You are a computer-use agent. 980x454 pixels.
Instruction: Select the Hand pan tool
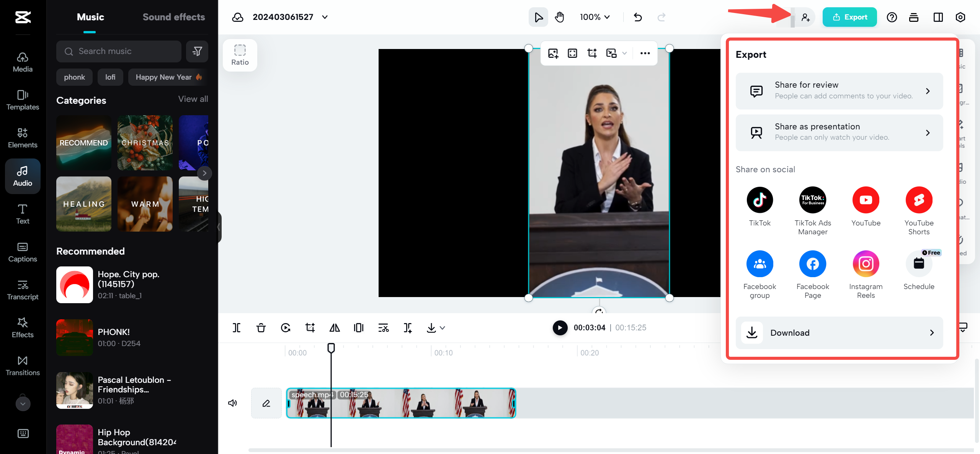[x=559, y=17]
